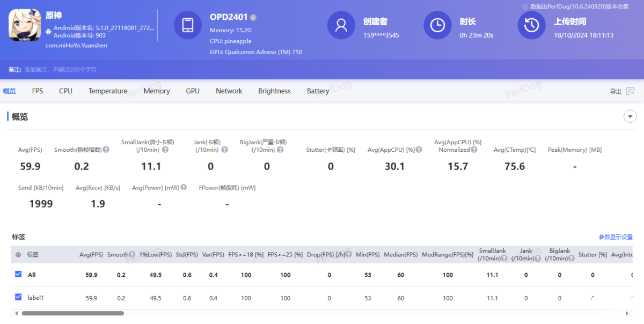Click the creator user profile icon
644x324 pixels.
click(341, 25)
